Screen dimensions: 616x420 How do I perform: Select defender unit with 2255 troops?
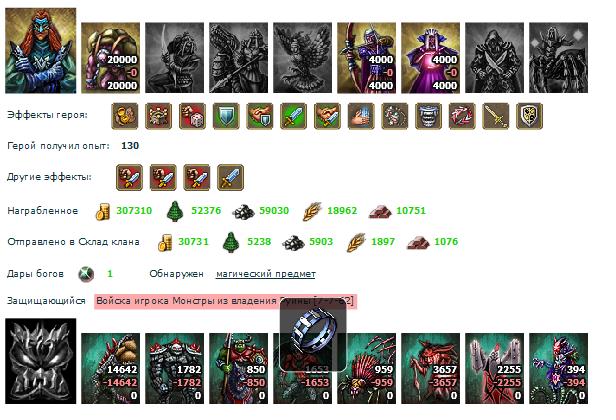coord(495,369)
